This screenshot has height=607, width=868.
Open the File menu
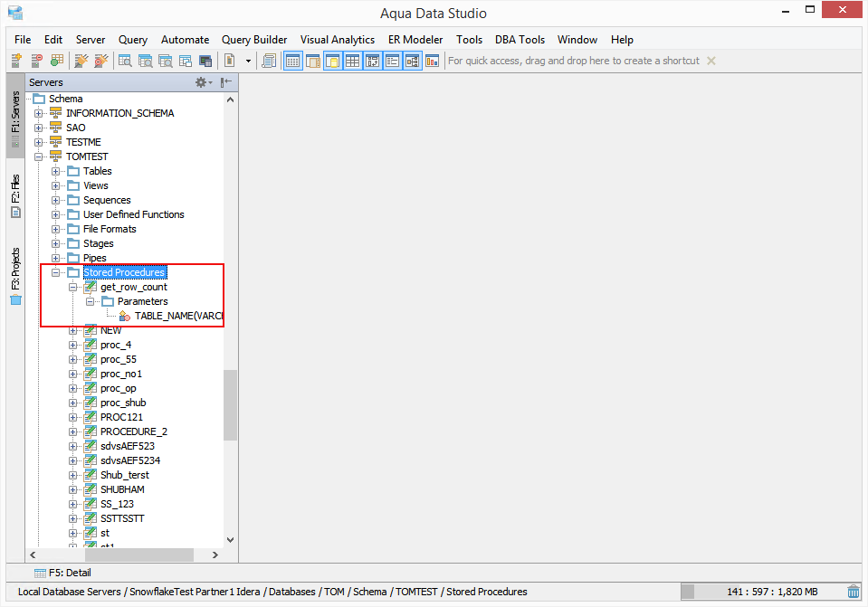(23, 40)
